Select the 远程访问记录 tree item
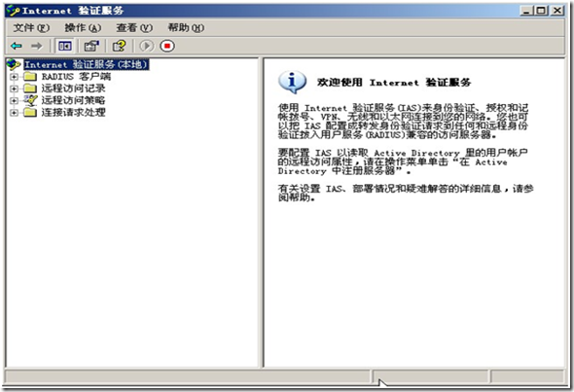This screenshot has height=392, width=574. (73, 89)
